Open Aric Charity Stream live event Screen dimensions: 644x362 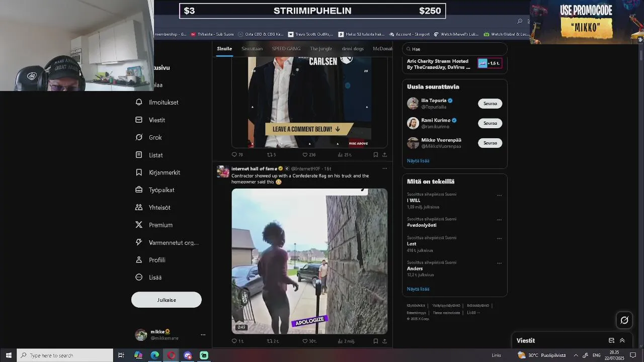pos(454,64)
